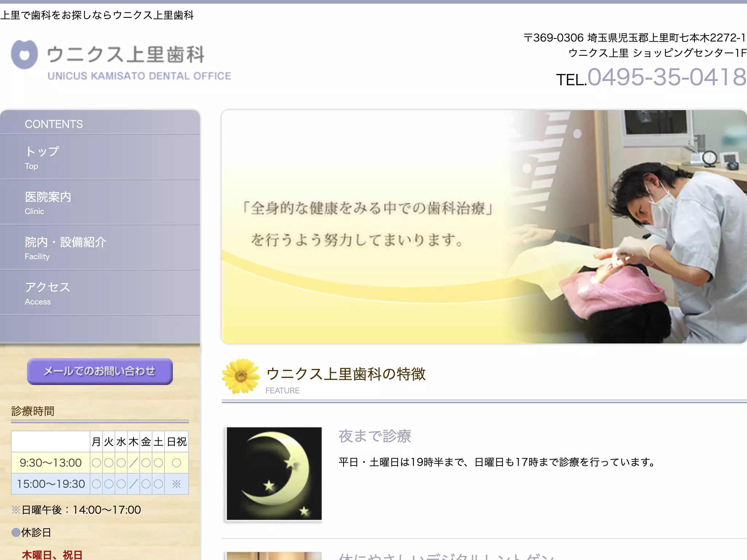
Task: Open the トップ Top menu item
Action: (100, 157)
